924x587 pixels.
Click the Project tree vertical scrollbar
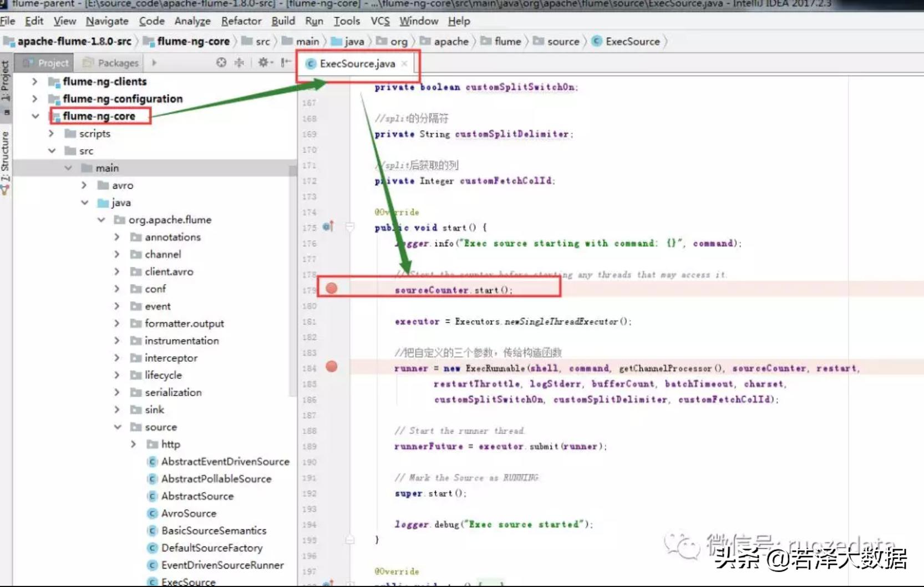[x=293, y=277]
